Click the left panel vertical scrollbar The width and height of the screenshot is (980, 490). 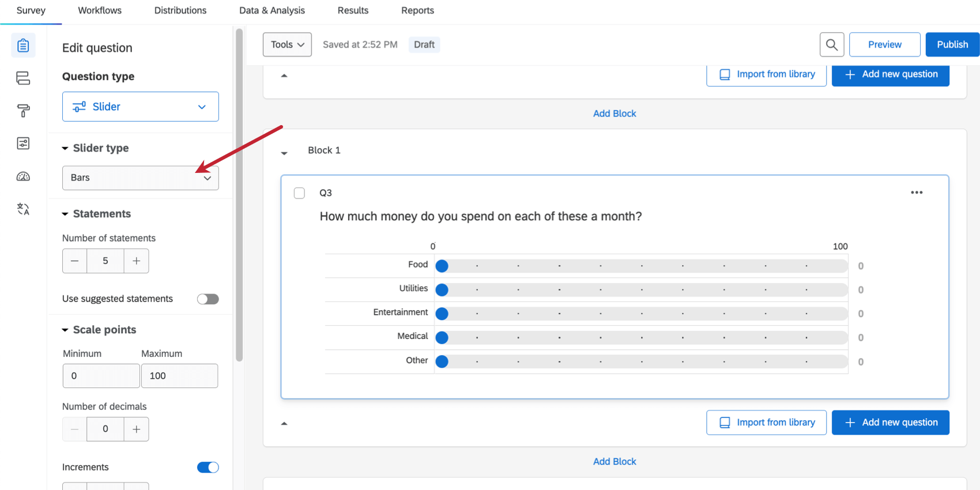[239, 195]
